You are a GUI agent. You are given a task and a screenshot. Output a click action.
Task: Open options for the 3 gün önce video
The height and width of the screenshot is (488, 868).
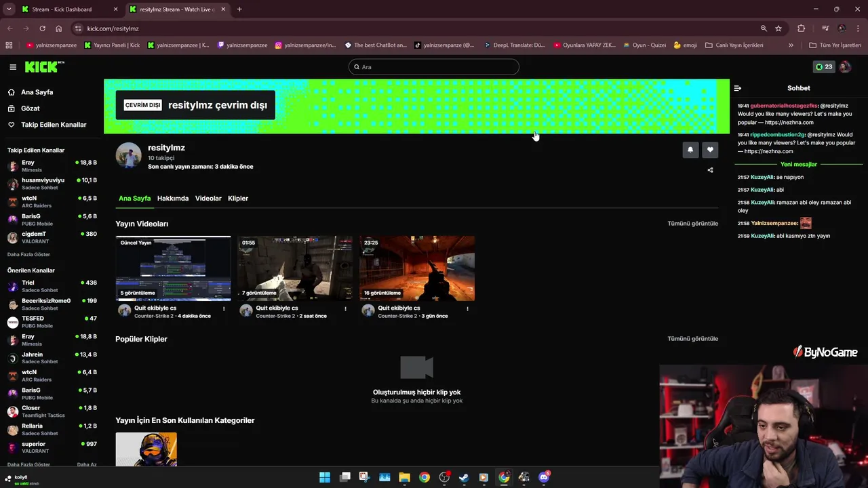(x=467, y=309)
